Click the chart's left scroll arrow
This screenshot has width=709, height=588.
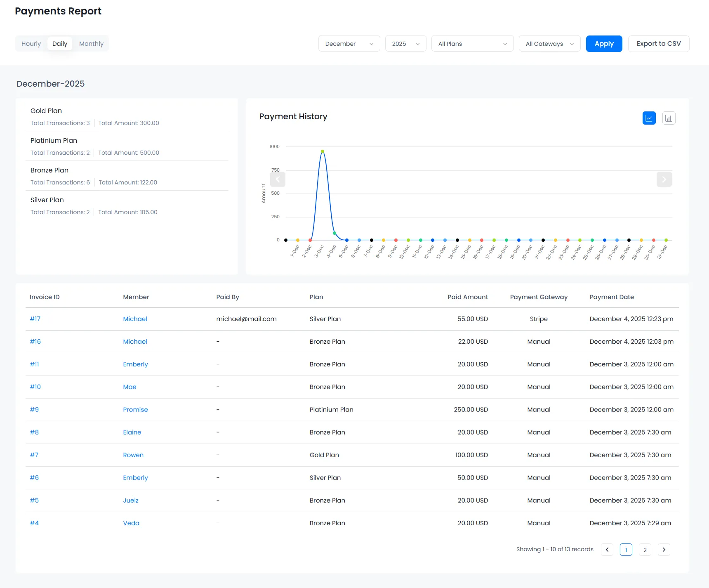[278, 179]
